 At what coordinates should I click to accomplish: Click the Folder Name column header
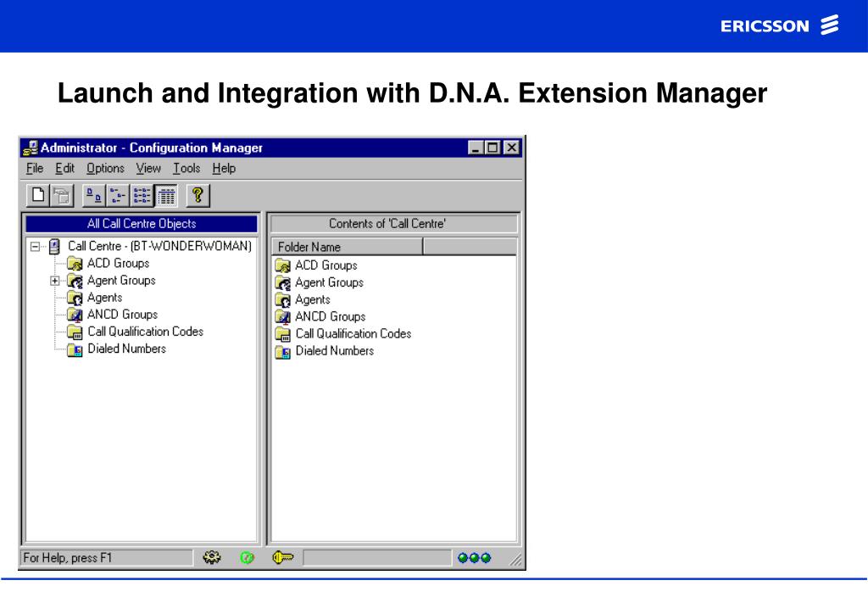click(x=347, y=247)
